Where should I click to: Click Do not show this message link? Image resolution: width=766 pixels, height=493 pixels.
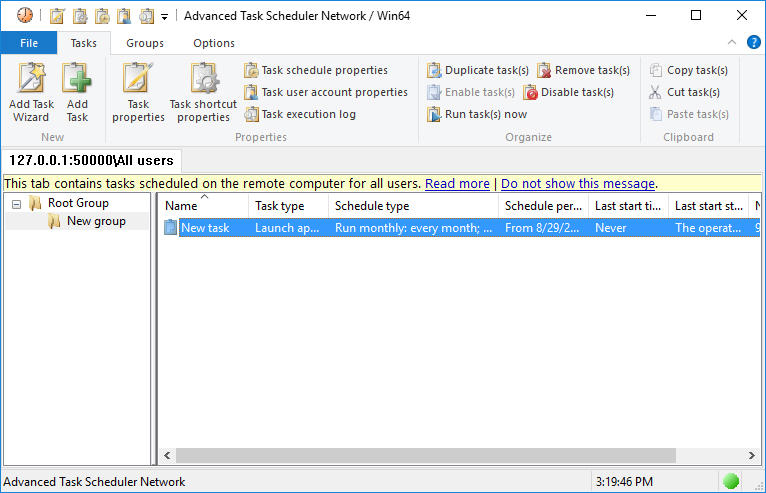tap(578, 184)
